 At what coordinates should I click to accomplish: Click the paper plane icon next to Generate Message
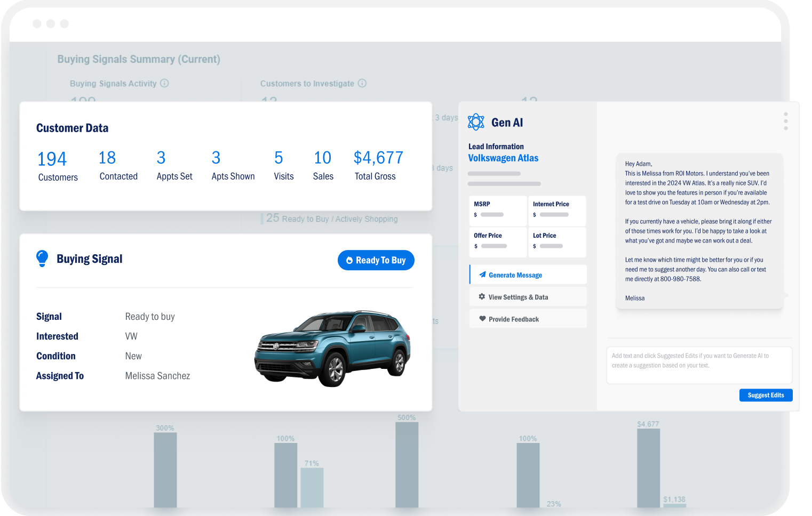coord(482,275)
